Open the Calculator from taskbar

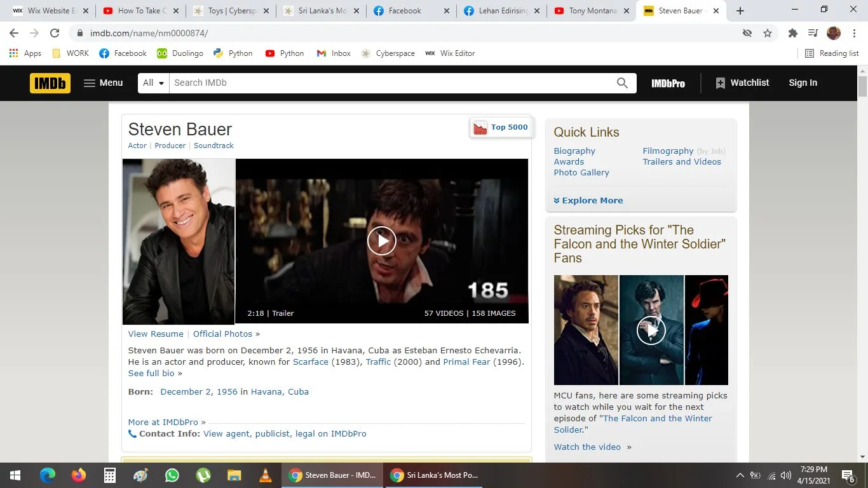tap(110, 475)
